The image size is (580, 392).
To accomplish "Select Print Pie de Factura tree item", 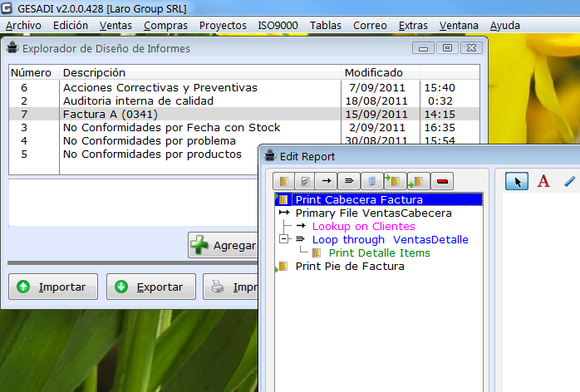I will point(350,267).
